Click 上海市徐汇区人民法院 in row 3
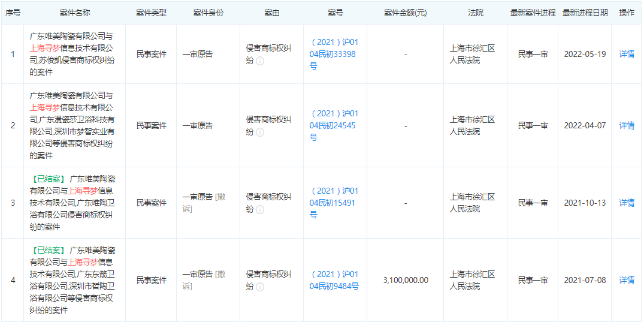Viewport: 644px width, 325px height. tap(472, 203)
